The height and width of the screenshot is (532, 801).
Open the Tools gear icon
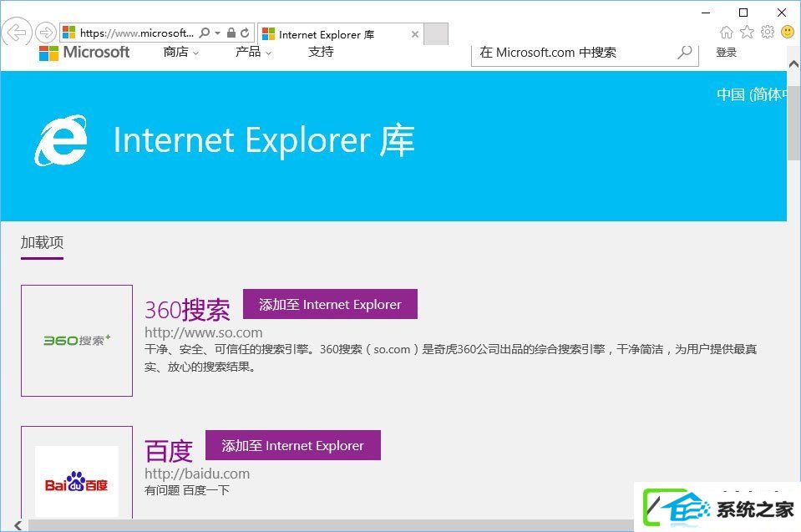768,33
